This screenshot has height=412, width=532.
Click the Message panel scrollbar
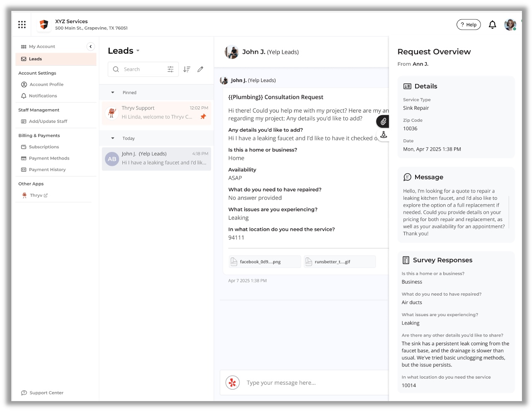point(509,211)
